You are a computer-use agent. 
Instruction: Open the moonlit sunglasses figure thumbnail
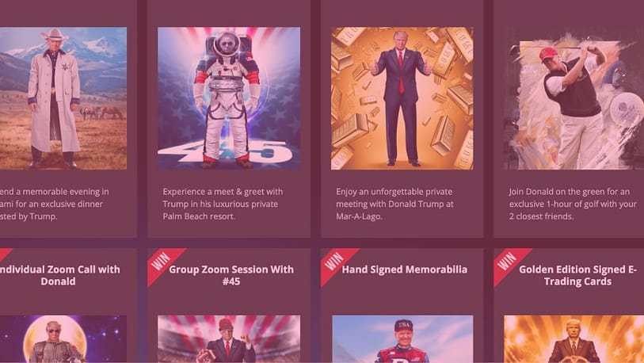point(63,338)
